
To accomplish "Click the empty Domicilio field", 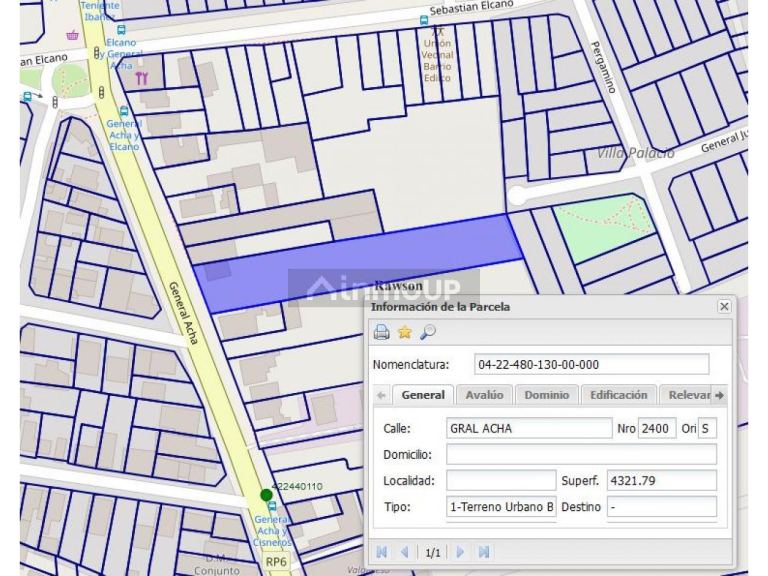I will click(x=581, y=455).
